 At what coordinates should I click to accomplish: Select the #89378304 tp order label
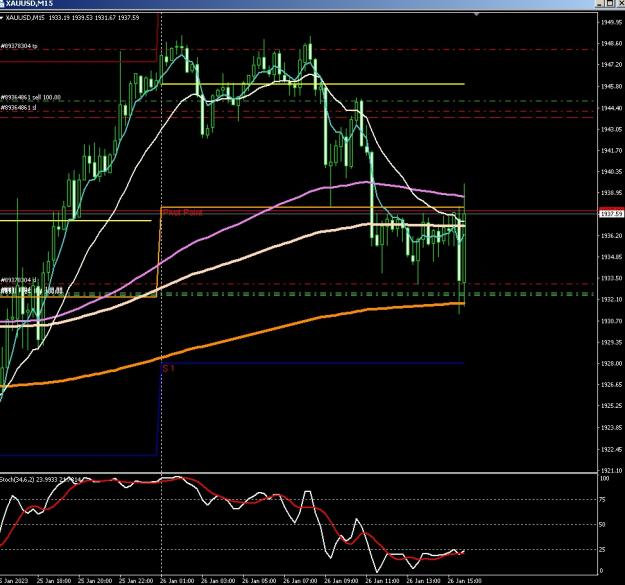[19, 46]
